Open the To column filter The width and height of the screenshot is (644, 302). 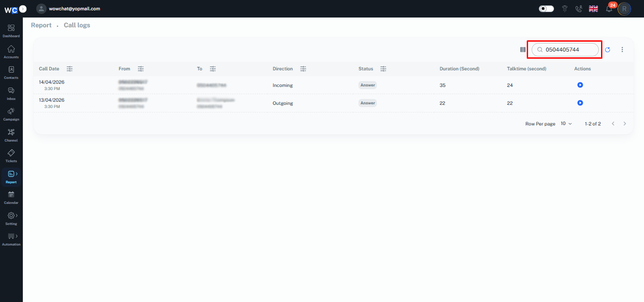[213, 69]
